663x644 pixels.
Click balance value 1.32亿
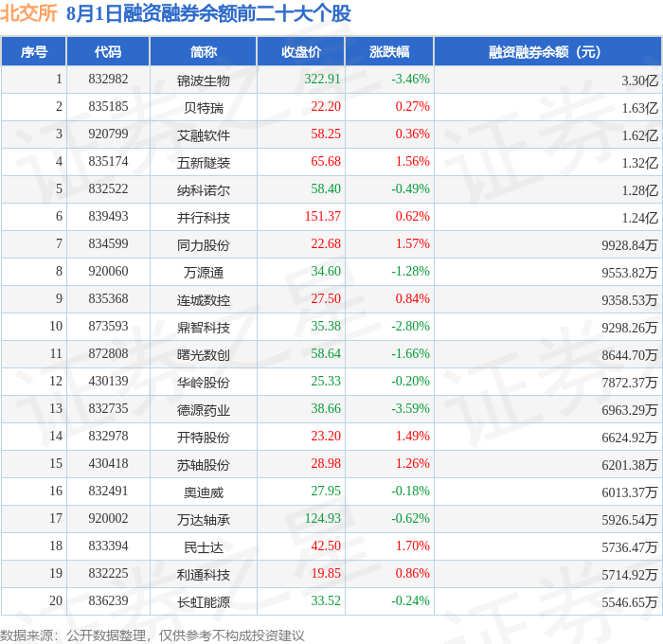pos(639,163)
